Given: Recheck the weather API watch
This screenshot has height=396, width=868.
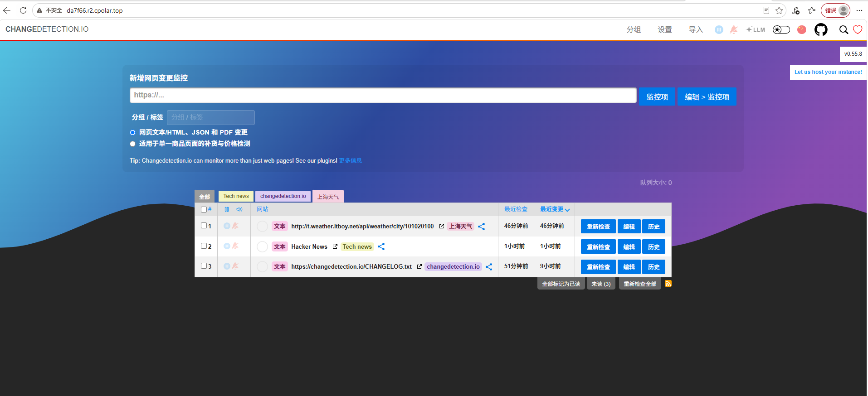Looking at the screenshot, I should (598, 227).
